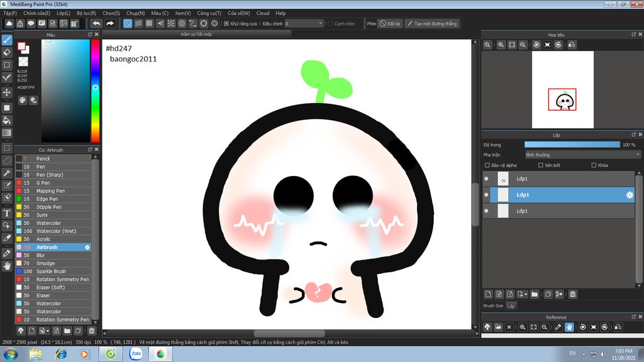
Task: Hide the selected middle Lớp1 layer
Action: (487, 195)
